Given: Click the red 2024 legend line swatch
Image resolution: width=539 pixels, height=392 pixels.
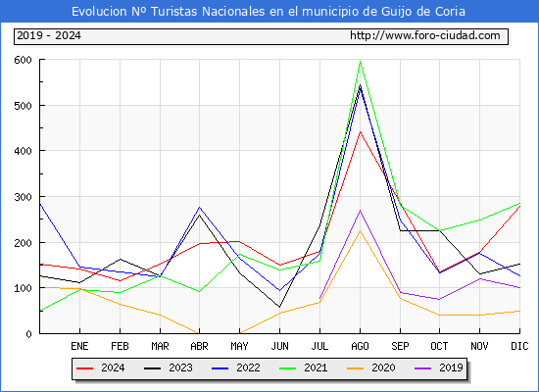Looking at the screenshot, I should click(x=84, y=368).
